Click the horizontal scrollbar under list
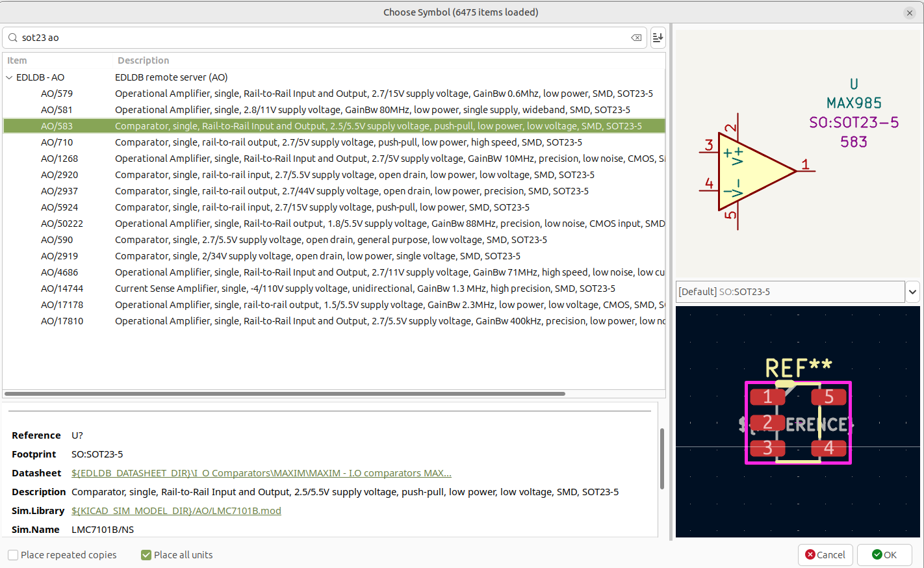 (x=285, y=394)
